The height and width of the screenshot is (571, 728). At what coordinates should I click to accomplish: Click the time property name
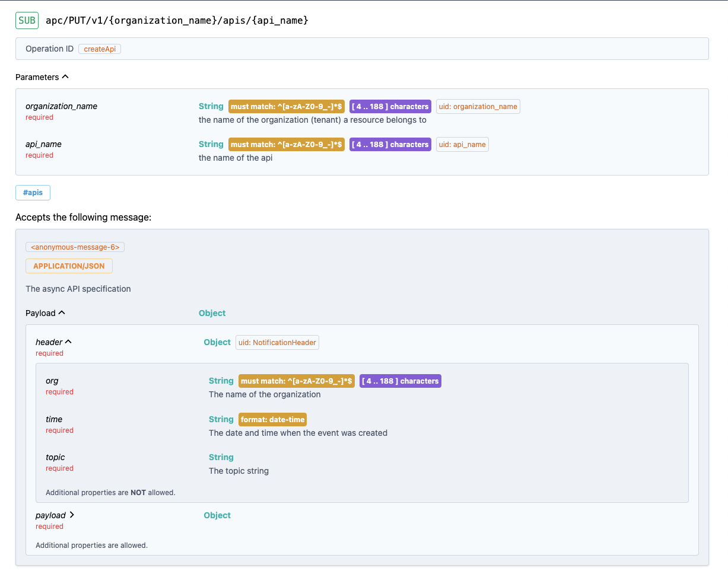pos(54,419)
